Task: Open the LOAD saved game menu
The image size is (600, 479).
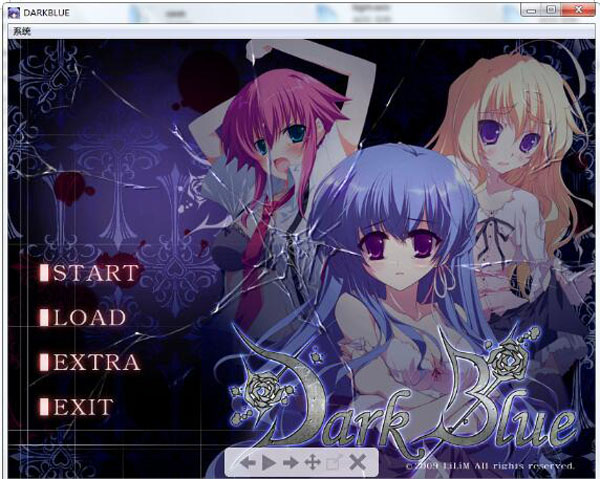Action: (83, 318)
